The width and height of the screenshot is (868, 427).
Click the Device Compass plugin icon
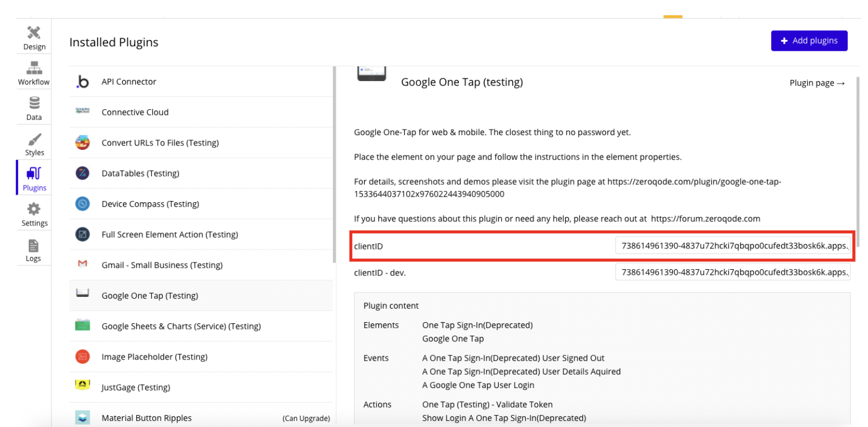[83, 204]
